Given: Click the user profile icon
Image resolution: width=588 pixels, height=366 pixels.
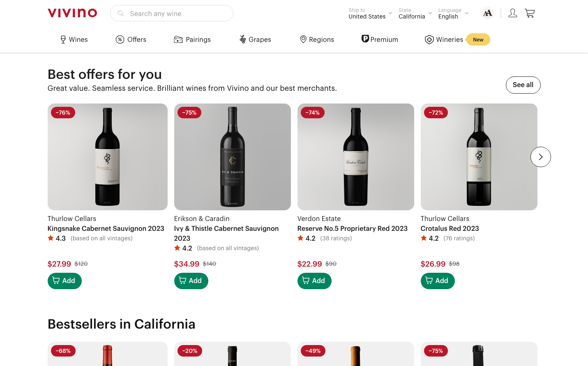Looking at the screenshot, I should point(512,14).
